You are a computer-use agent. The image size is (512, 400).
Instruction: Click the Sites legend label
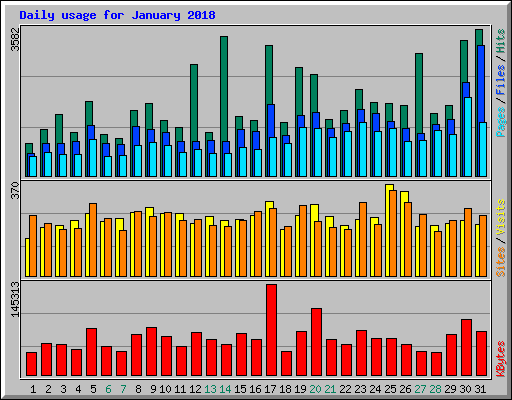coord(500,262)
